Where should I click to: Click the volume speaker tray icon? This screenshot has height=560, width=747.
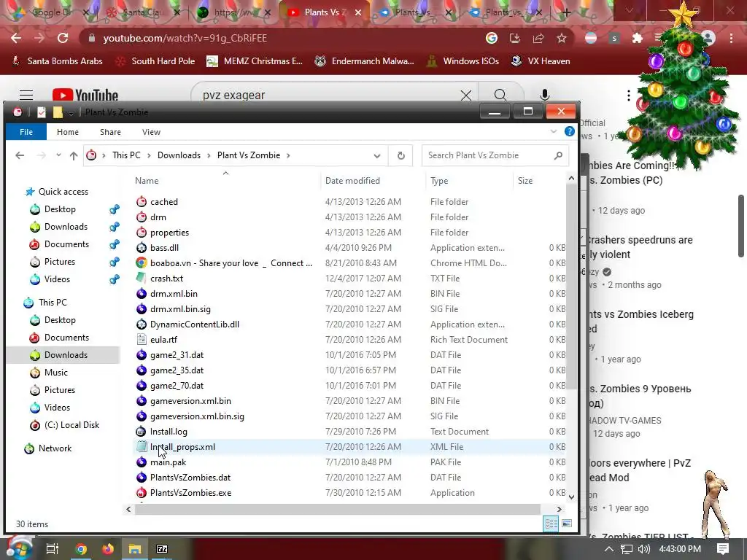[x=643, y=549]
